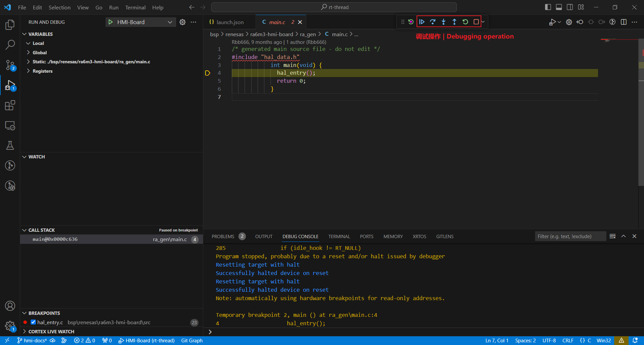Click Restart in the debug toolbar
This screenshot has height=345, width=644.
coord(465,22)
